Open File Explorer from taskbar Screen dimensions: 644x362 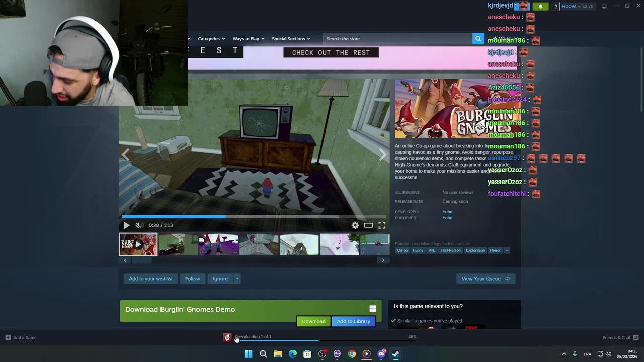pos(278,354)
